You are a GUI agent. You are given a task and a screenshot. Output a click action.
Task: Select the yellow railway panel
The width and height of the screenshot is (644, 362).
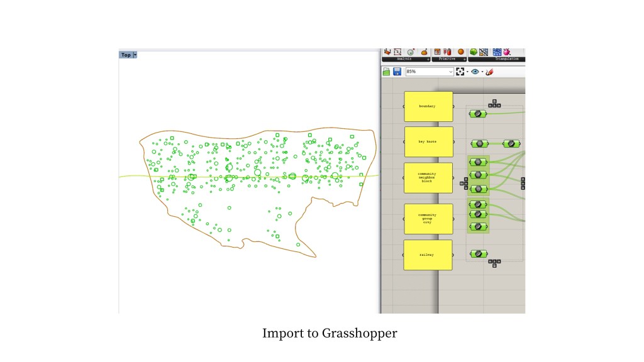(428, 255)
